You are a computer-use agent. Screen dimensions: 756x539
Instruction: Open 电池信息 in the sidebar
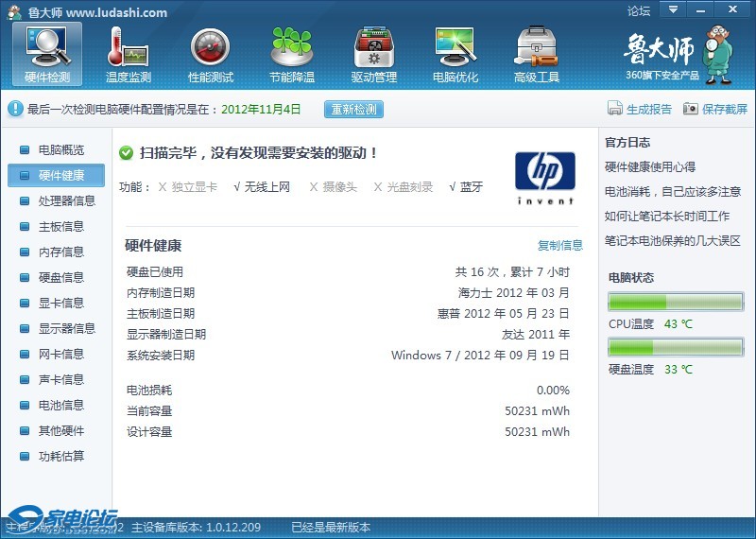pos(60,405)
